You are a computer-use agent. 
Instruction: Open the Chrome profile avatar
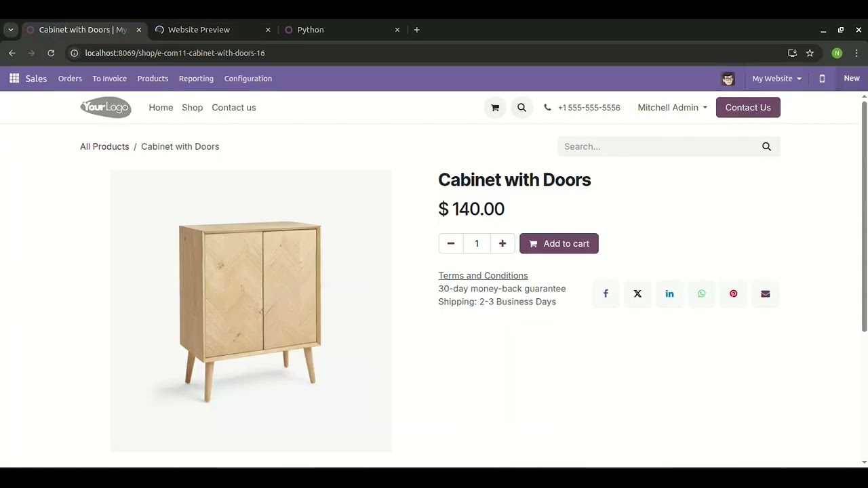[x=837, y=53]
